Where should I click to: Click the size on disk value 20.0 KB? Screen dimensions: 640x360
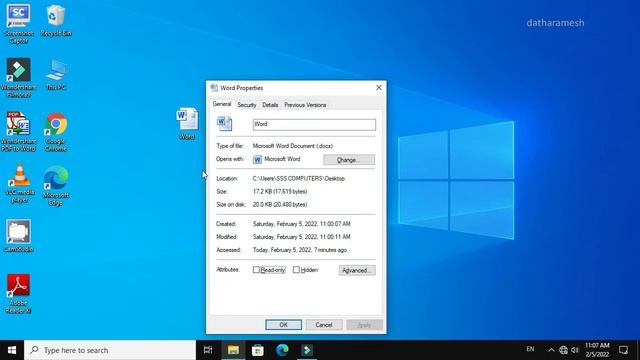pyautogui.click(x=280, y=204)
